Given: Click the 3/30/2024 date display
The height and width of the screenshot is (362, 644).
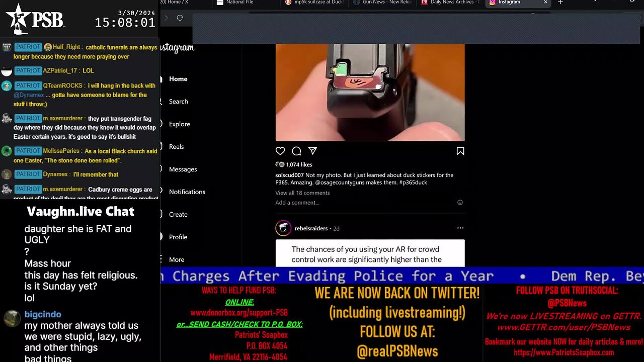Looking at the screenshot, I should pyautogui.click(x=137, y=13).
